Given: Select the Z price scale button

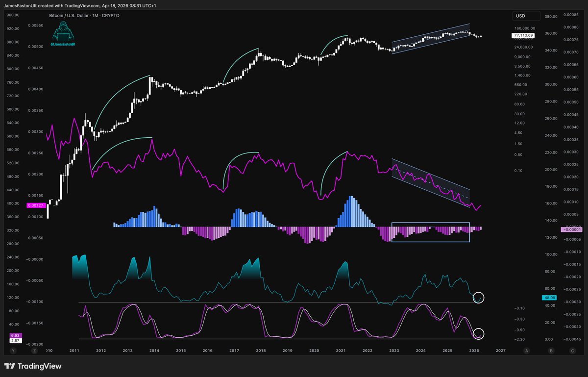Looking at the screenshot, I should pos(34,351).
